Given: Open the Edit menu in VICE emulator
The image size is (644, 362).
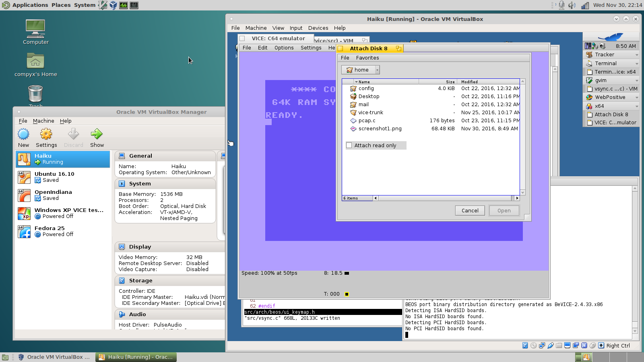Looking at the screenshot, I should coord(262,47).
